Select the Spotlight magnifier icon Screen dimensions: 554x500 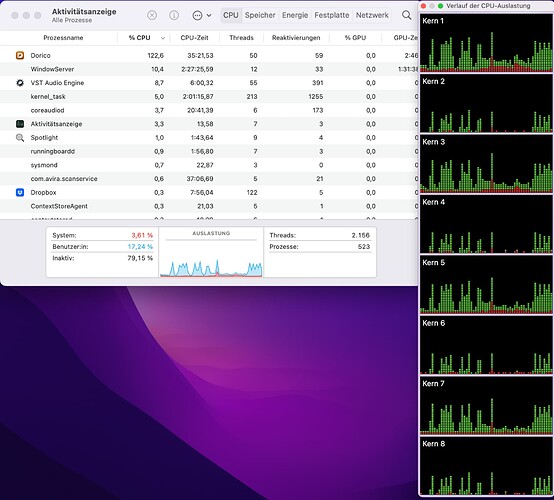(x=20, y=137)
